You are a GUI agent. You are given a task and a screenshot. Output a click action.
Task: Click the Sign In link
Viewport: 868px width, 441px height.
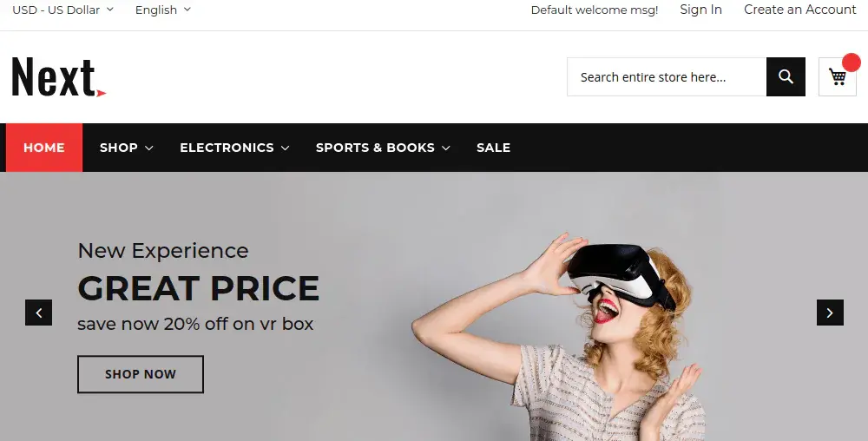tap(700, 10)
